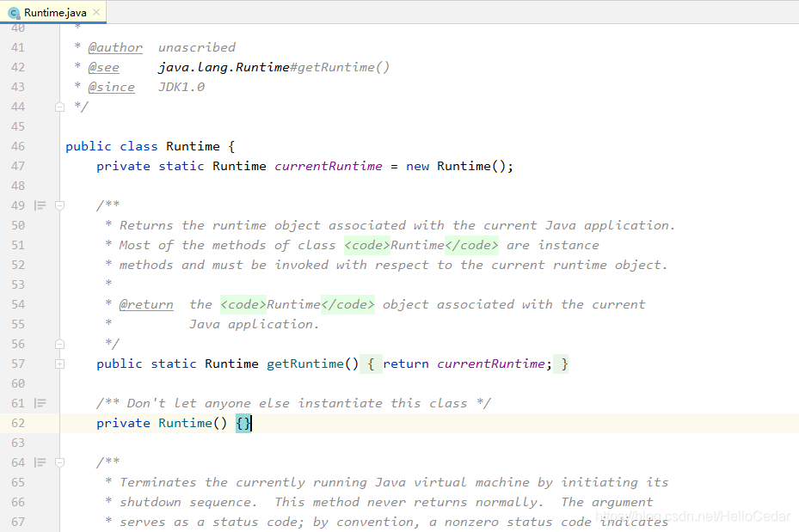The height and width of the screenshot is (532, 799).
Task: Toggle rendered doc view icon at line 64
Action: (40, 462)
